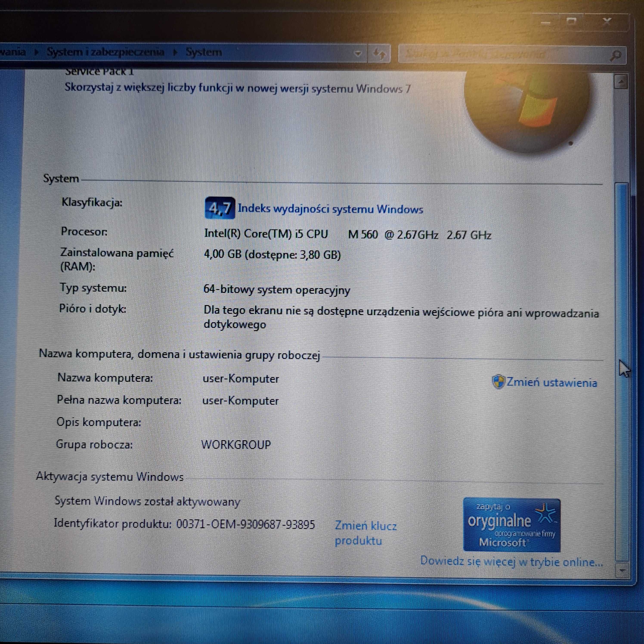
Task: Expand arrow before 'System i zabezpieczenia' breadcrumb
Action: tap(36, 52)
